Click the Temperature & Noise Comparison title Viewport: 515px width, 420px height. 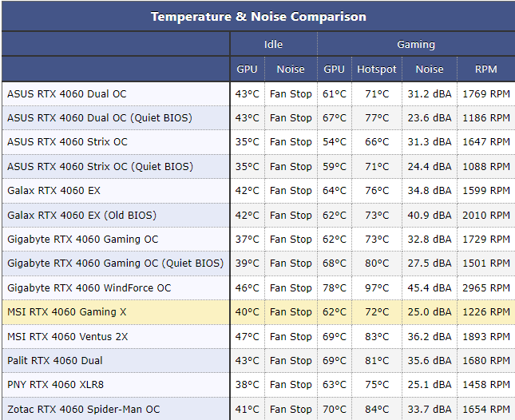point(258,16)
